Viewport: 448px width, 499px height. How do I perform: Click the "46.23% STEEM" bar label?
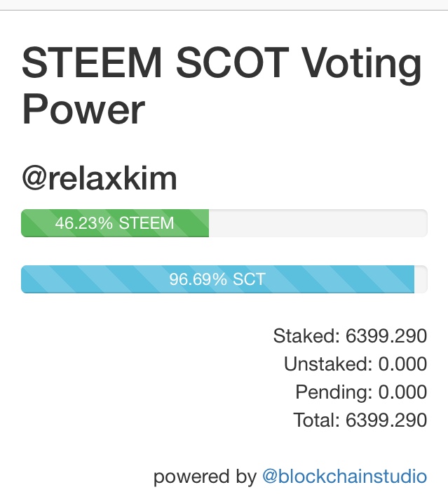[114, 223]
